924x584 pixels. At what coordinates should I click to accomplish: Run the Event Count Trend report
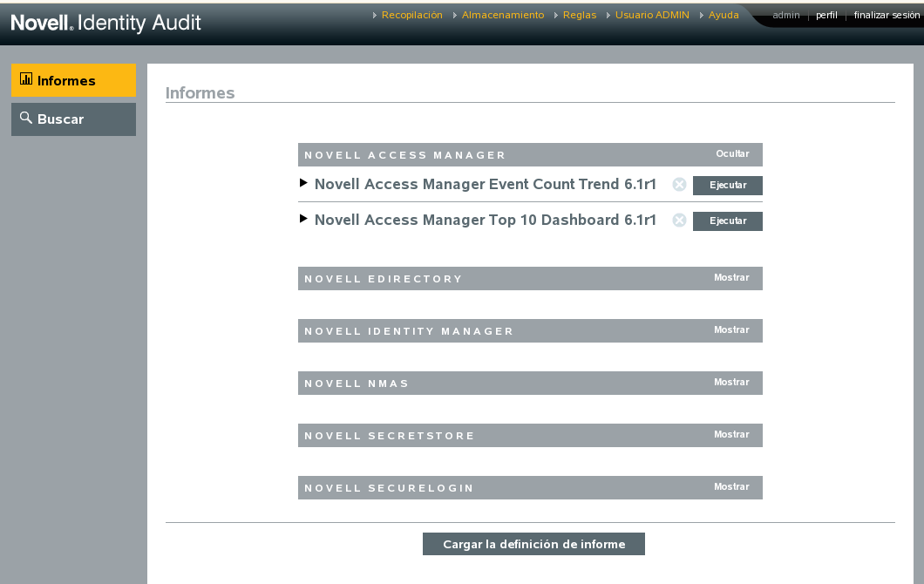pyautogui.click(x=728, y=186)
